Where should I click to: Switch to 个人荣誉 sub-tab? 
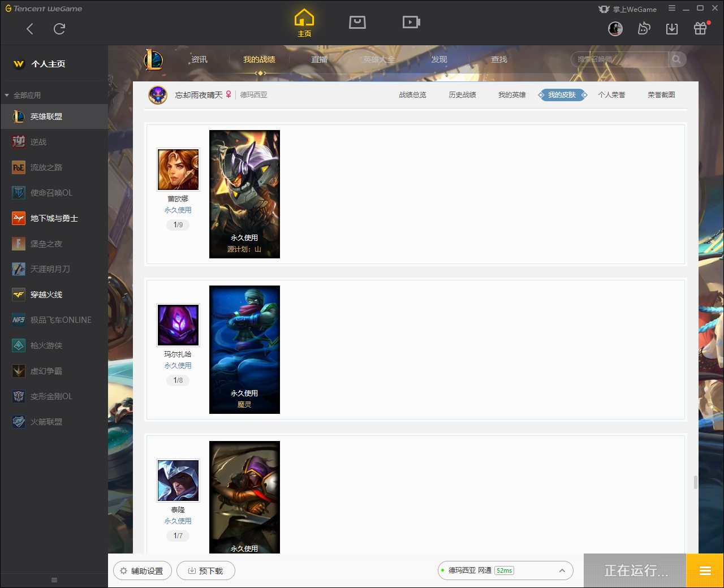pyautogui.click(x=611, y=95)
